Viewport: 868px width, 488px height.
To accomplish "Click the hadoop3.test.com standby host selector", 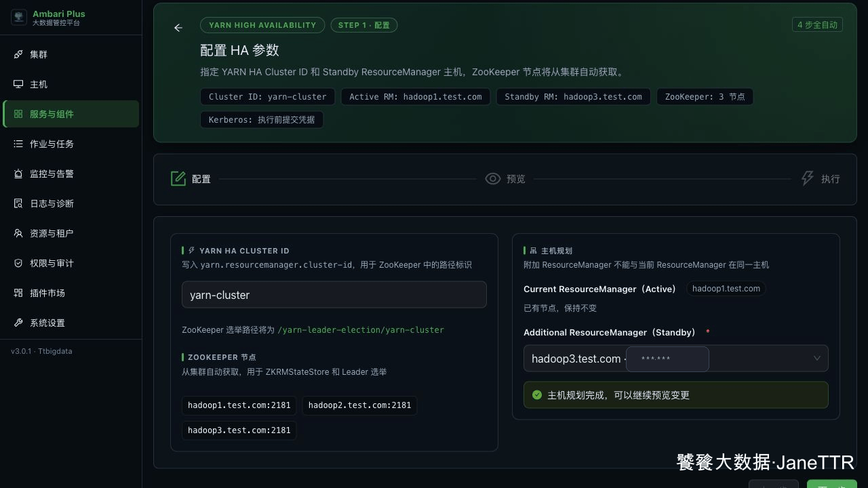I will pos(676,359).
